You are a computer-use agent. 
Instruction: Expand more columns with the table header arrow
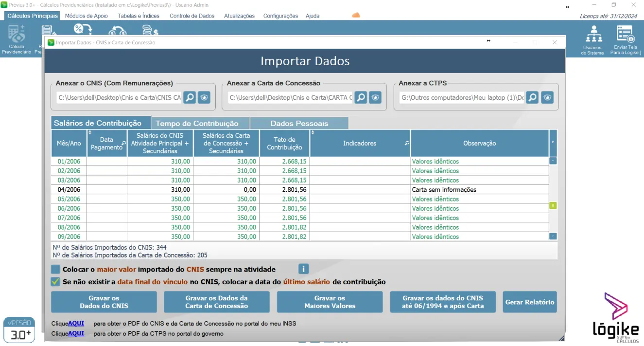tap(553, 142)
